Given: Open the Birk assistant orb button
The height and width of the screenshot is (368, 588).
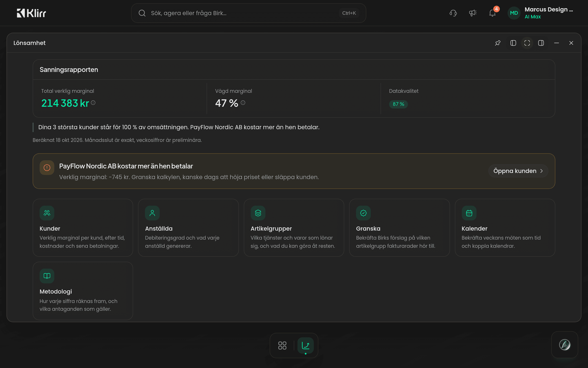Looking at the screenshot, I should click(x=565, y=345).
